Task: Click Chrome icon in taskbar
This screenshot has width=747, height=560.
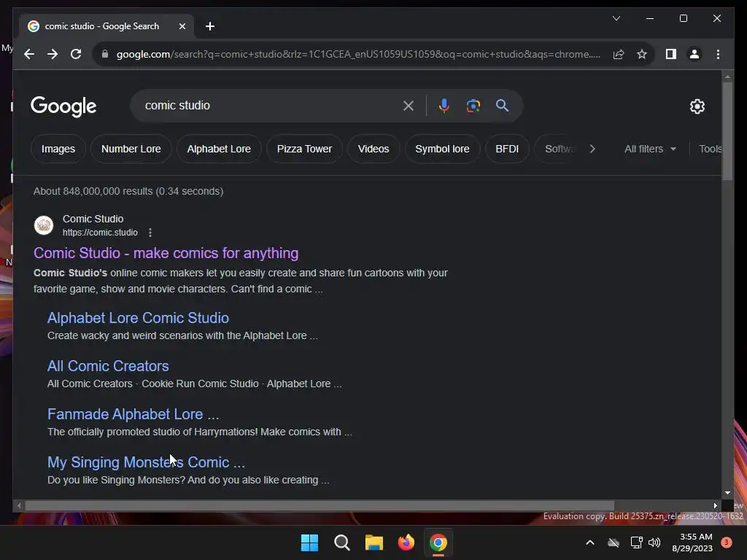Action: click(x=438, y=542)
